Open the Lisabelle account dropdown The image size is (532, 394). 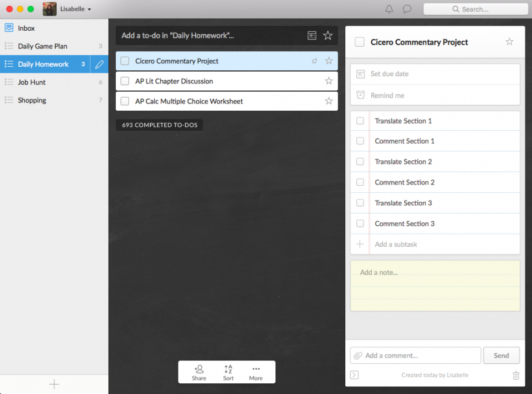tap(76, 9)
